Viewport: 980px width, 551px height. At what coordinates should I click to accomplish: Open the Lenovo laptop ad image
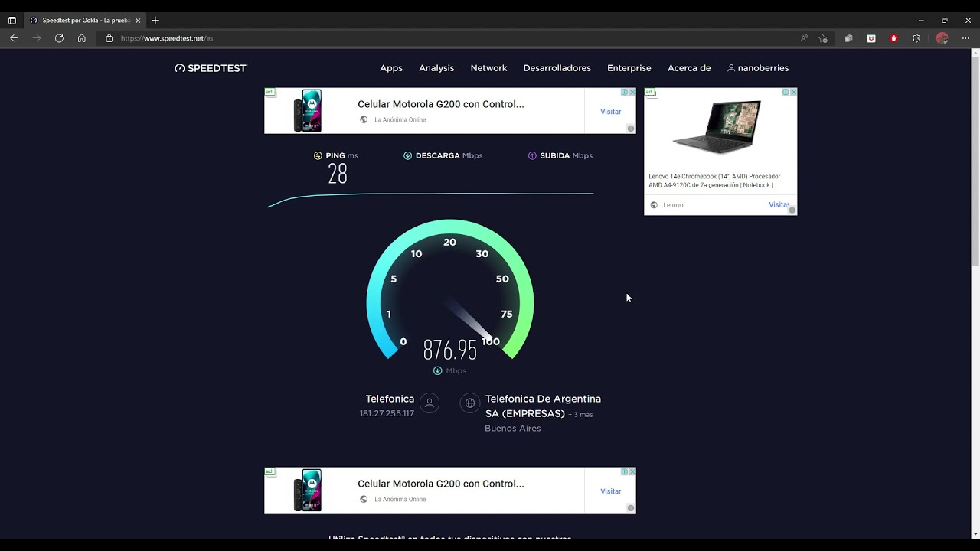[717, 127]
